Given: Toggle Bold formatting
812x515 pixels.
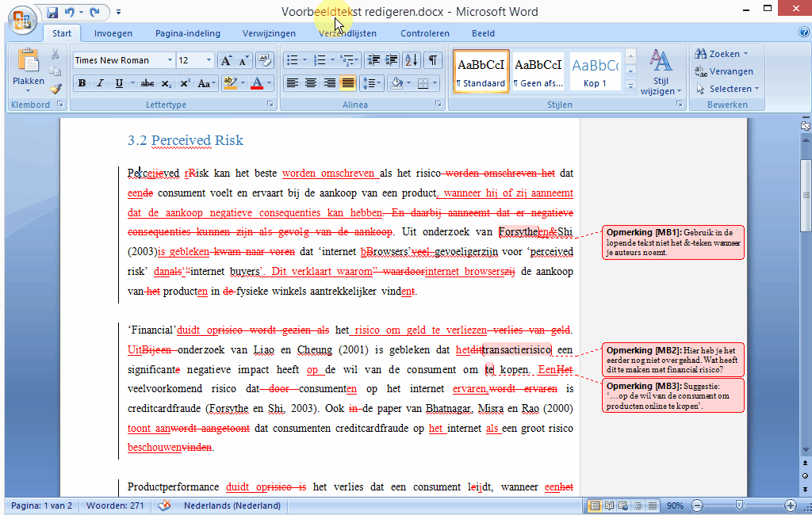Looking at the screenshot, I should [x=82, y=83].
